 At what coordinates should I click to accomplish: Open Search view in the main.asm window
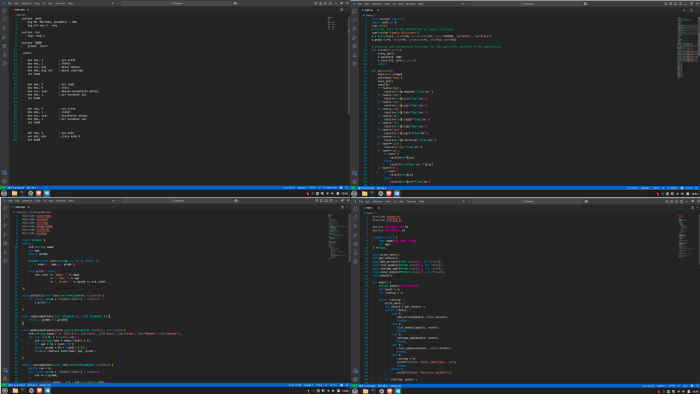pyautogui.click(x=4, y=20)
